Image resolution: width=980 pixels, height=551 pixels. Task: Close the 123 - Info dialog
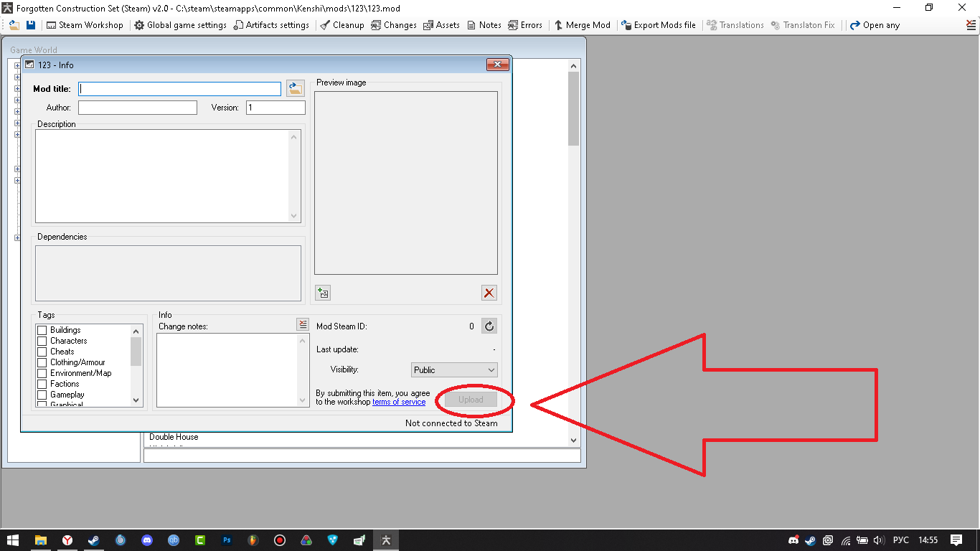(497, 65)
